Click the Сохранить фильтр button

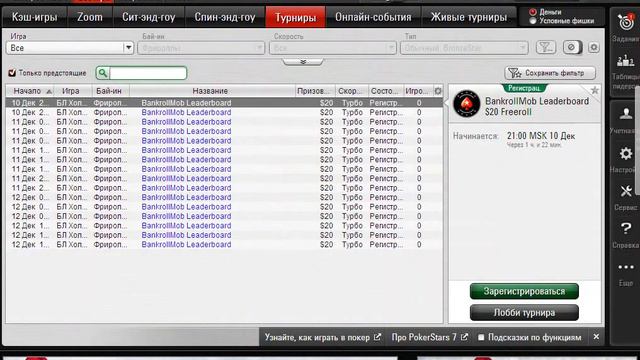[x=550, y=73]
